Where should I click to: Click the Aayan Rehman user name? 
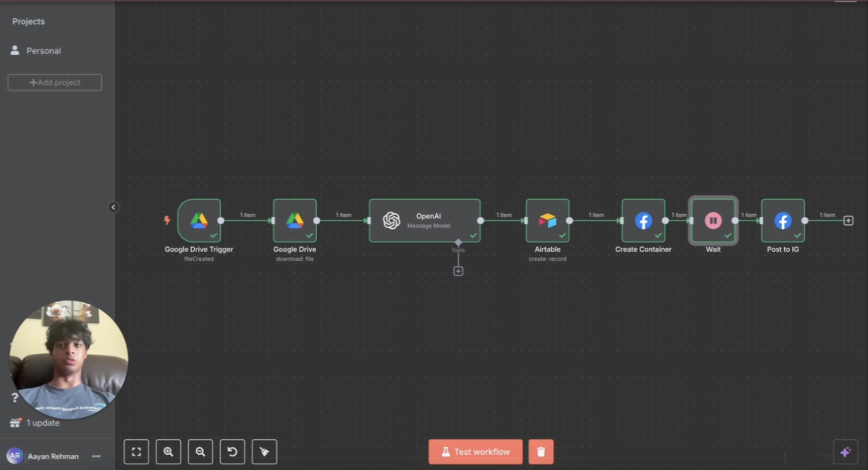pyautogui.click(x=53, y=456)
